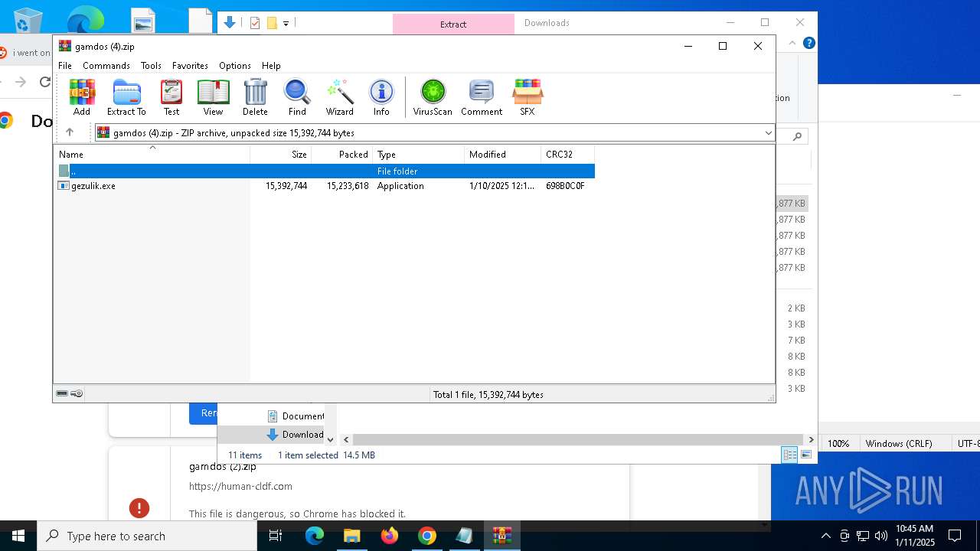Click the Chrome forward arrow
The height and width of the screenshot is (551, 980).
tap(21, 82)
